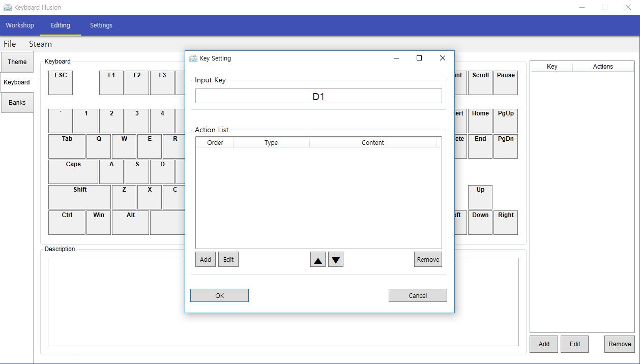Cancel the Key Setting dialog
Image resolution: width=640 pixels, height=364 pixels.
coord(417,295)
